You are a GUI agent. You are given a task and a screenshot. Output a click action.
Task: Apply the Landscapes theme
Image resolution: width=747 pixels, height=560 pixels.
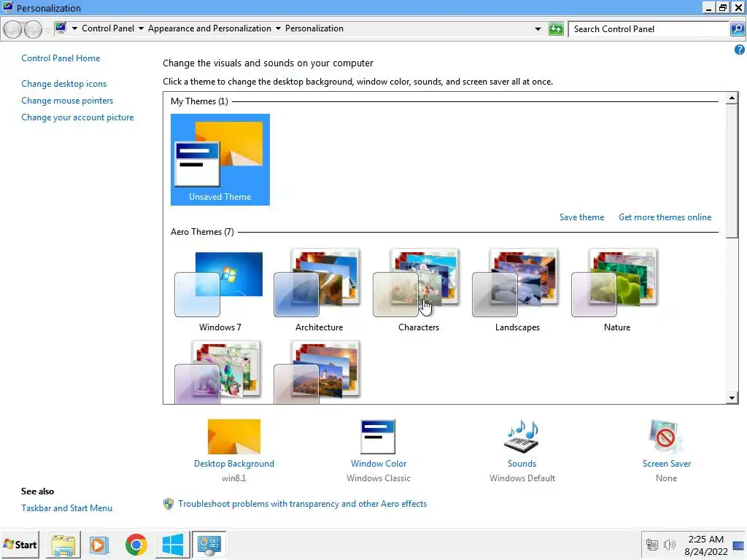517,290
